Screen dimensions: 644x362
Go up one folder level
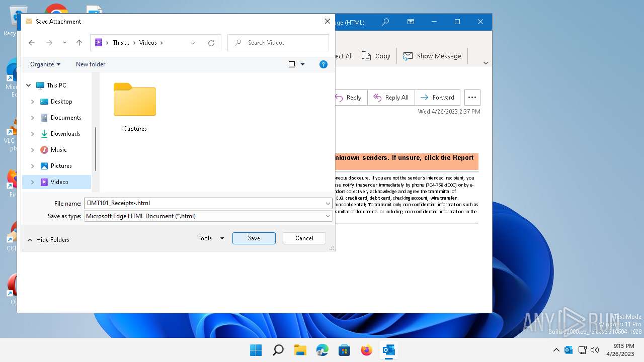[x=79, y=43]
